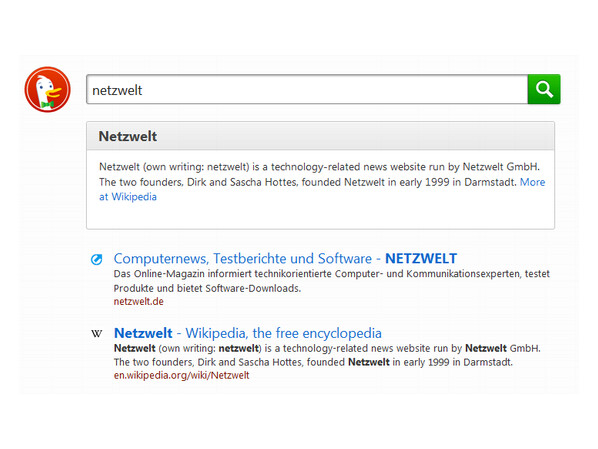
Task: Open the Netzwelt - Wikipedia result title
Action: click(x=248, y=333)
